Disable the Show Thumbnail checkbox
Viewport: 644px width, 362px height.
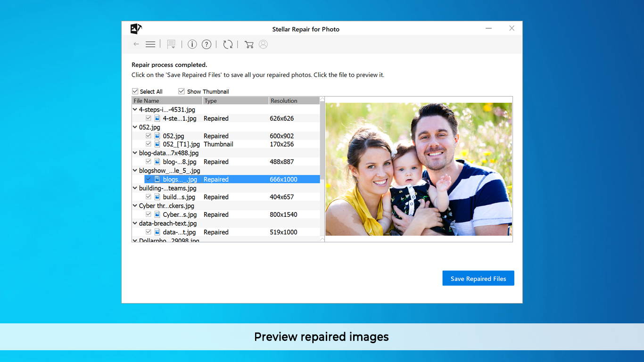click(x=182, y=91)
